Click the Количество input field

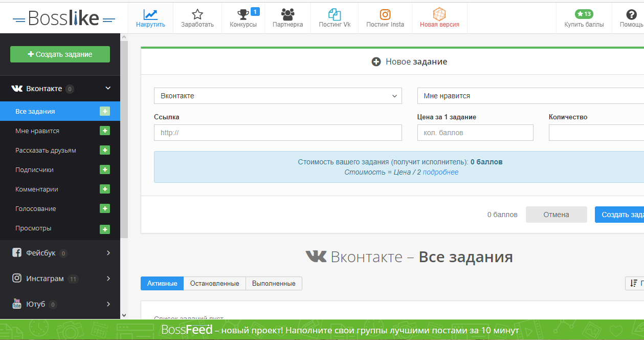(x=596, y=133)
